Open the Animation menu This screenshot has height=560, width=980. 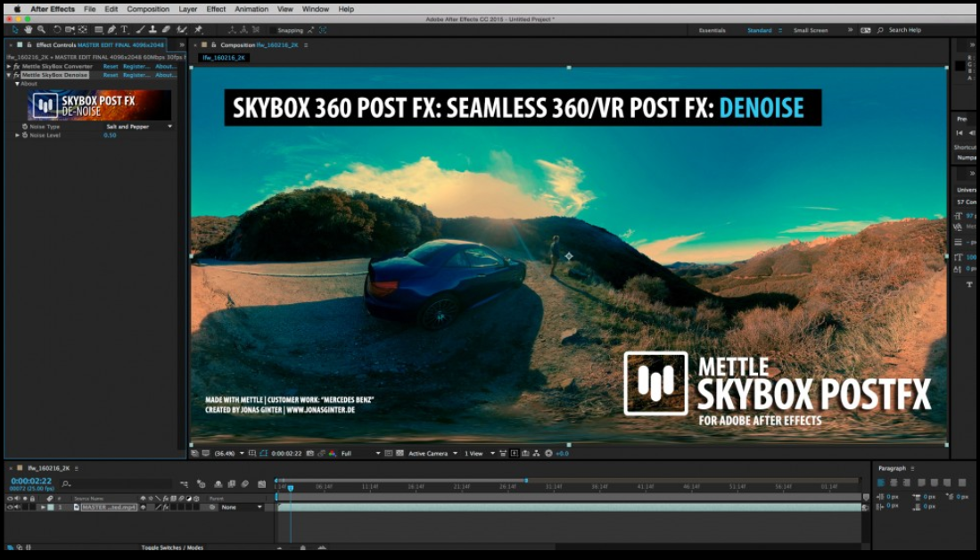click(x=251, y=10)
